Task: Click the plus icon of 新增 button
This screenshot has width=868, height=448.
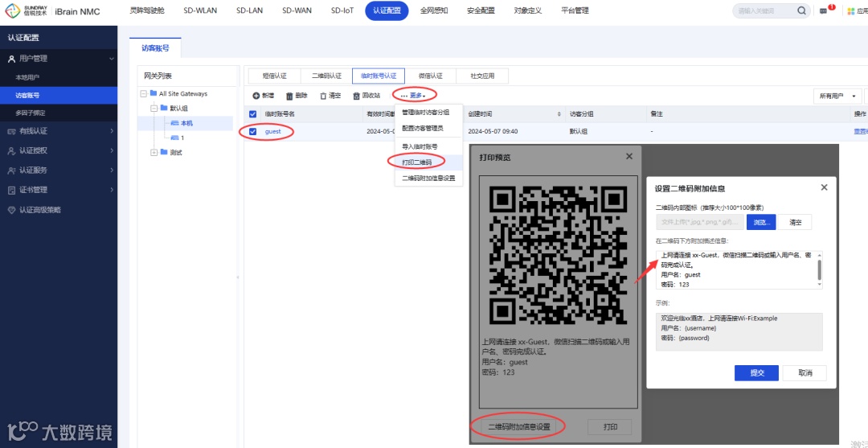Action: (256, 96)
